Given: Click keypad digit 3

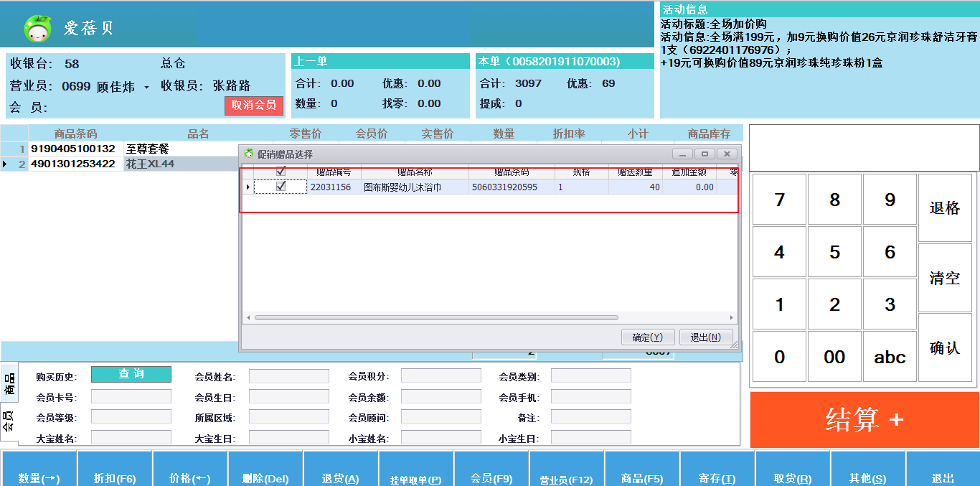Looking at the screenshot, I should tap(890, 304).
